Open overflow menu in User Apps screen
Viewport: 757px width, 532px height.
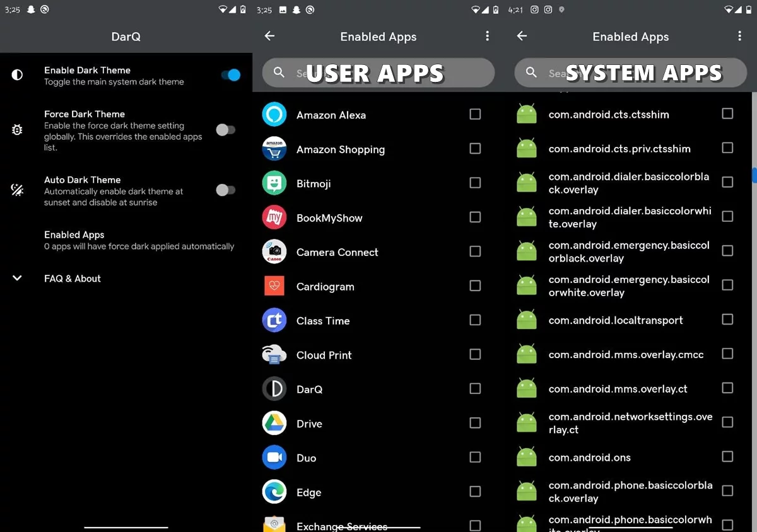point(487,37)
